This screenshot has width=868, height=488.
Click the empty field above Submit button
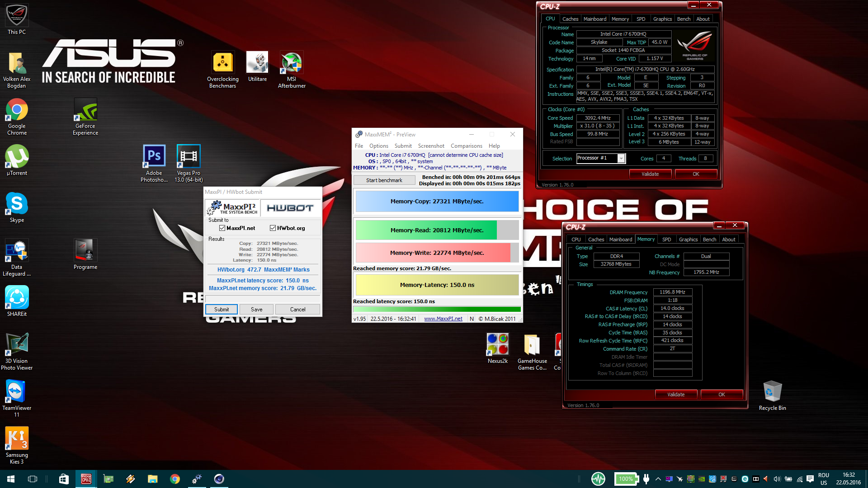263,299
